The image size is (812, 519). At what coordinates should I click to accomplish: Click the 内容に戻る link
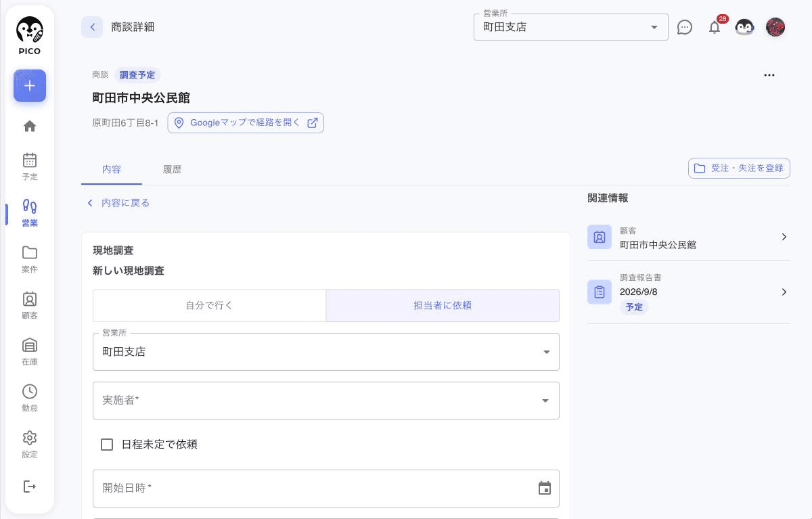118,202
